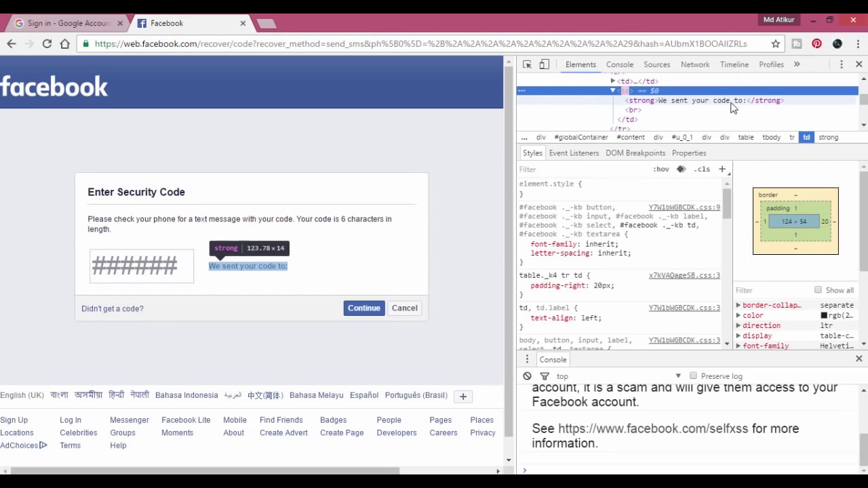
Task: Switch to the Console DevTools tab
Action: pos(620,64)
